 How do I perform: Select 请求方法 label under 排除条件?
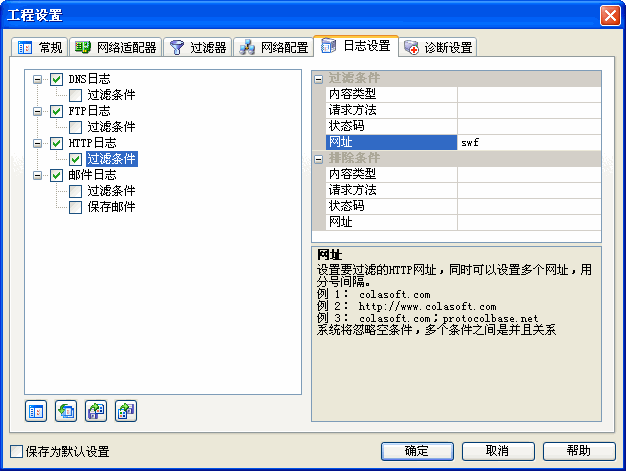[x=352, y=190]
